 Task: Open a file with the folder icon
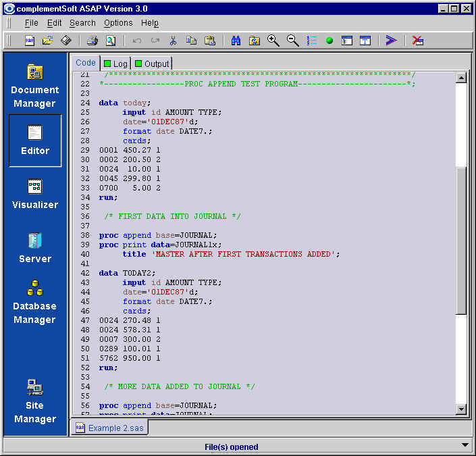[48, 41]
